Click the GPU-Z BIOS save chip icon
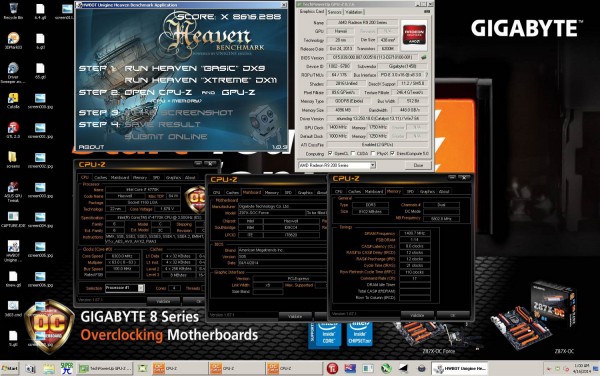 coord(424,57)
